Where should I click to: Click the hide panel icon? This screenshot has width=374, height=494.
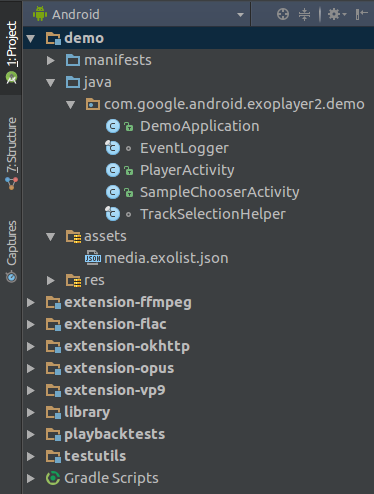pyautogui.click(x=361, y=14)
